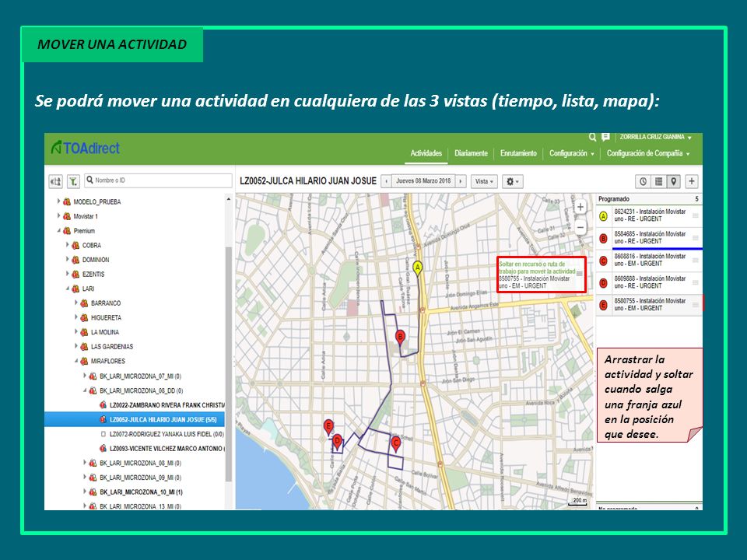Zoom out on the map
The width and height of the screenshot is (747, 560).
coord(580,228)
